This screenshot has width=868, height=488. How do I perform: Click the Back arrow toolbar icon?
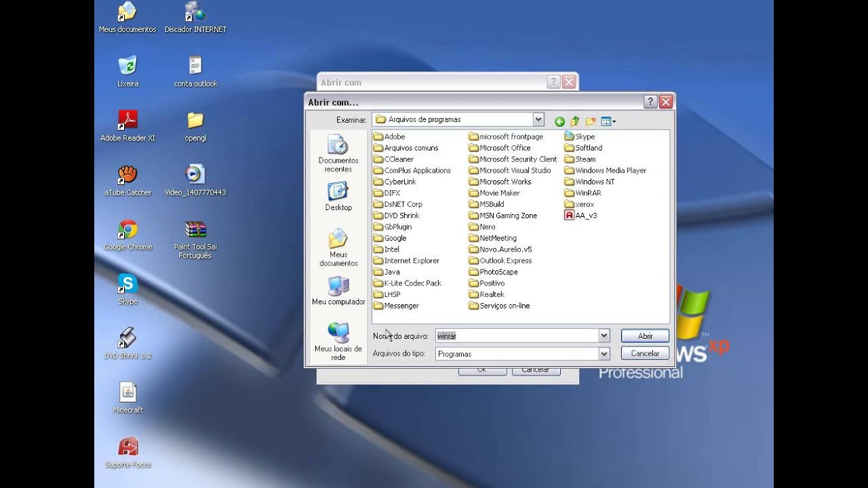pos(559,121)
